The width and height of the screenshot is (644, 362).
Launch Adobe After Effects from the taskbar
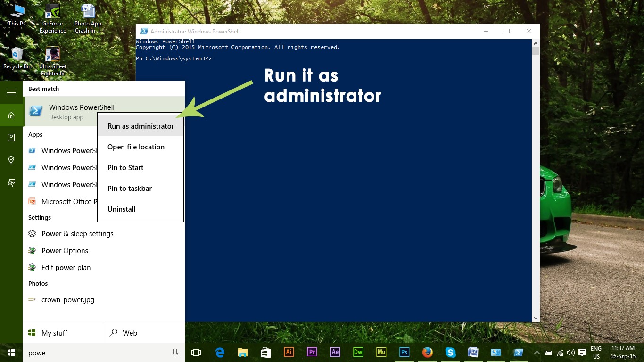[x=335, y=352]
